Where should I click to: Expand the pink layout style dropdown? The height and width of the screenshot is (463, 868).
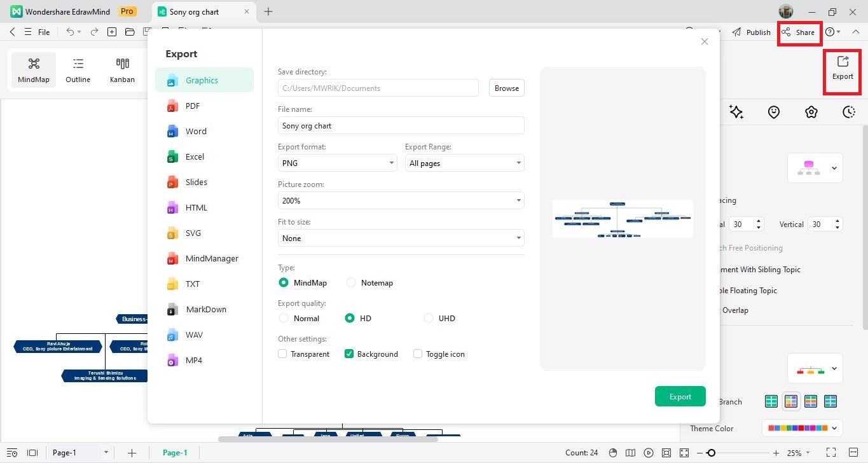point(815,168)
